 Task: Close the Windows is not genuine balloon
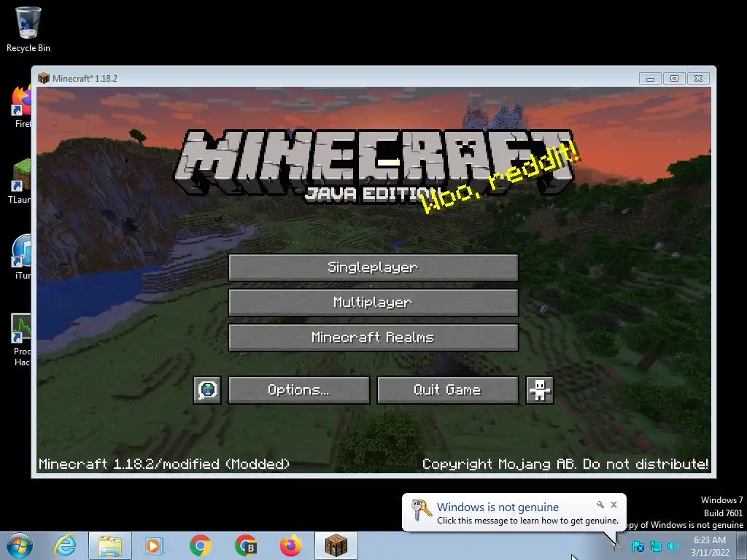point(614,505)
